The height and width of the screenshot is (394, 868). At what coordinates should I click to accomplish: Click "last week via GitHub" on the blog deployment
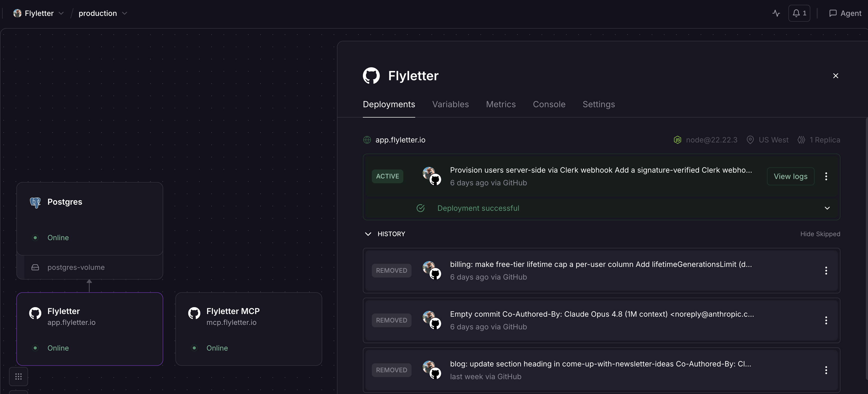[x=486, y=377]
